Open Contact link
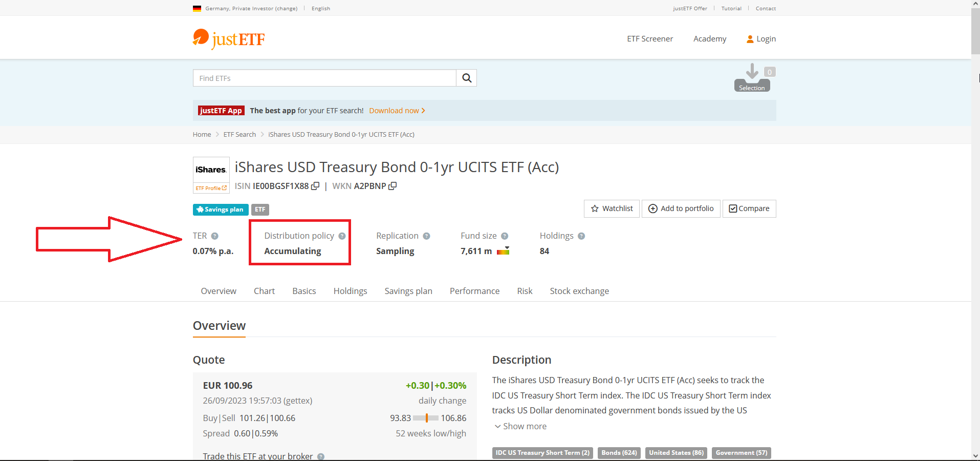 (x=766, y=8)
